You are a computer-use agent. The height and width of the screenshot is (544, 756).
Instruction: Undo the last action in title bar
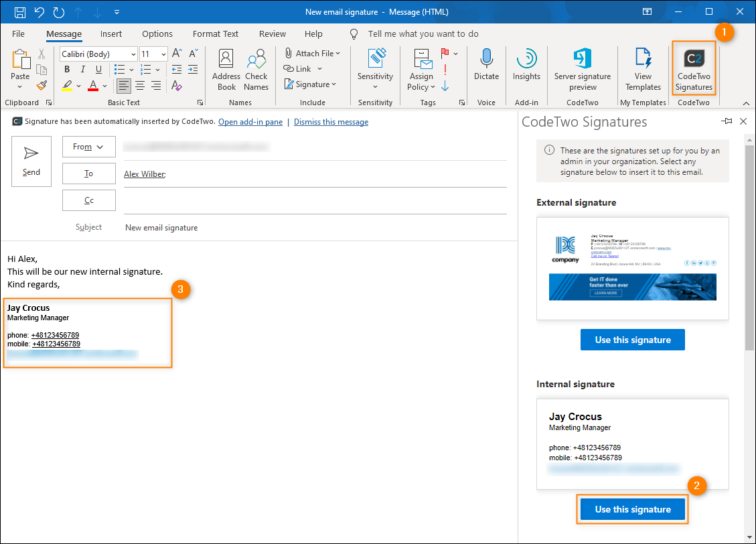click(x=40, y=12)
